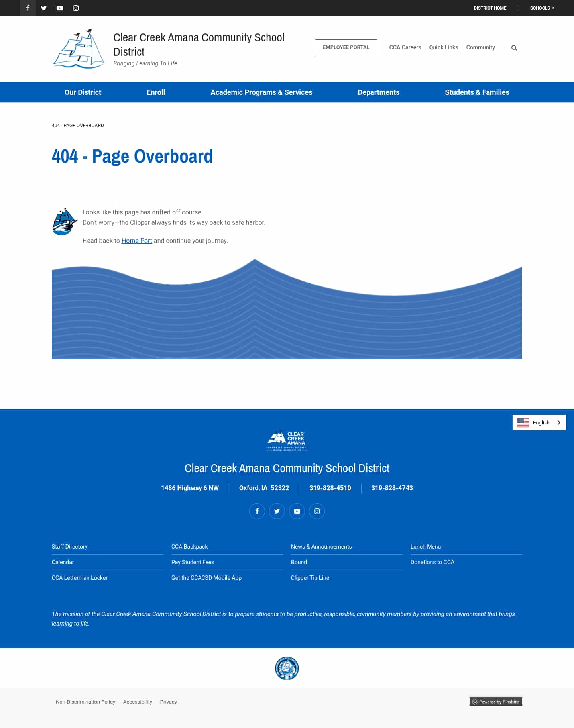The image size is (574, 728).
Task: Go to District Home link
Action: pyautogui.click(x=490, y=8)
